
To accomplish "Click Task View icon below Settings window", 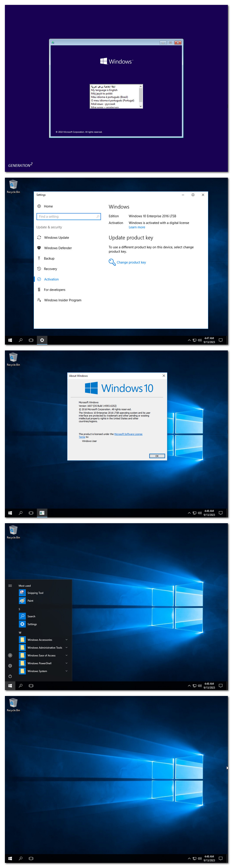I will click(x=31, y=340).
